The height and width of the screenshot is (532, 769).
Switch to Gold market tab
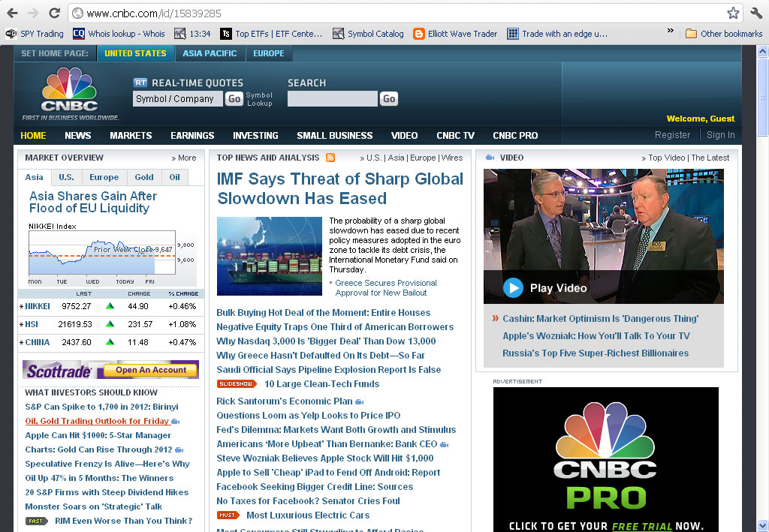[144, 177]
